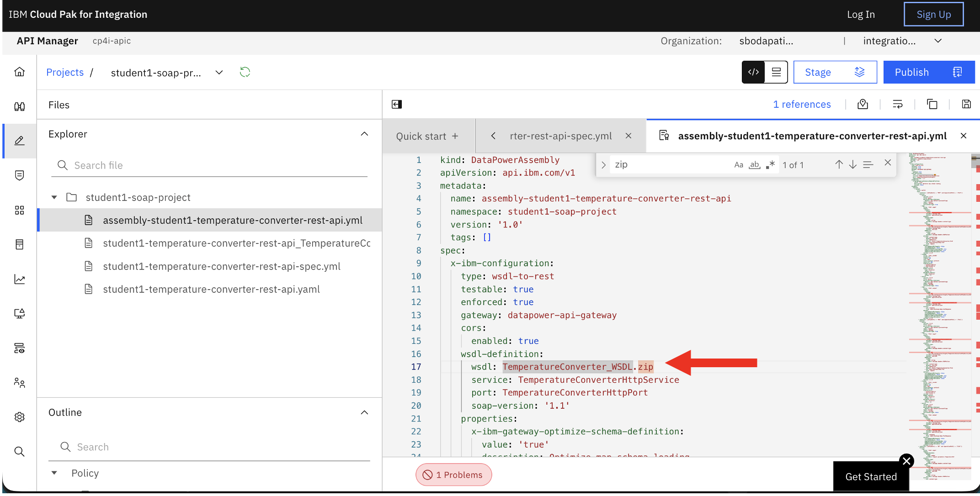The width and height of the screenshot is (980, 496).
Task: Open the four-squares grid icon in sidebar
Action: pyautogui.click(x=19, y=210)
